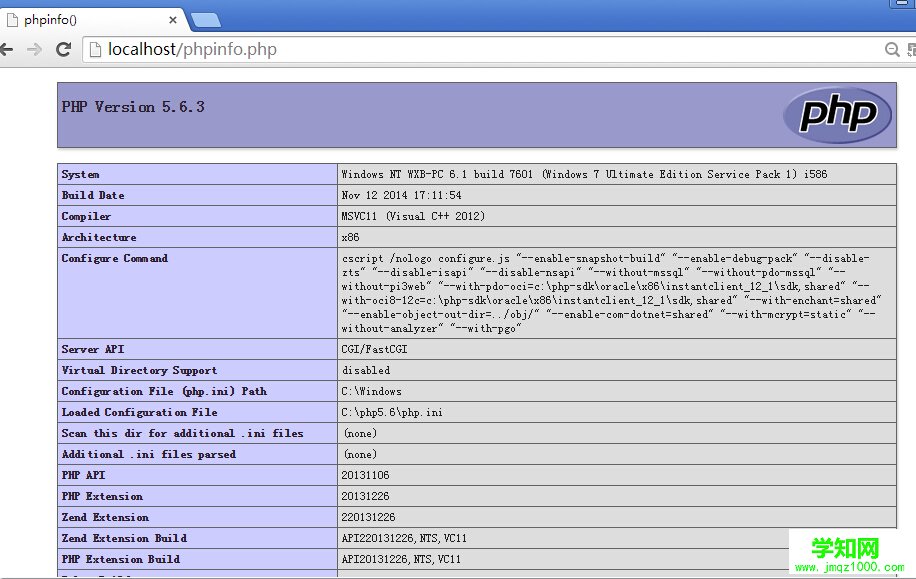The width and height of the screenshot is (916, 579).
Task: Open a new tab button
Action: [206, 20]
